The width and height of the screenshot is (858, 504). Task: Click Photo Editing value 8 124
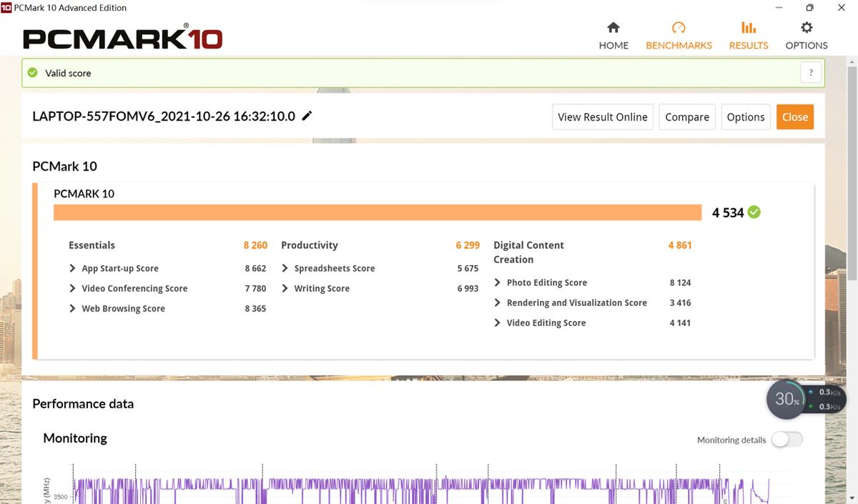(x=680, y=282)
